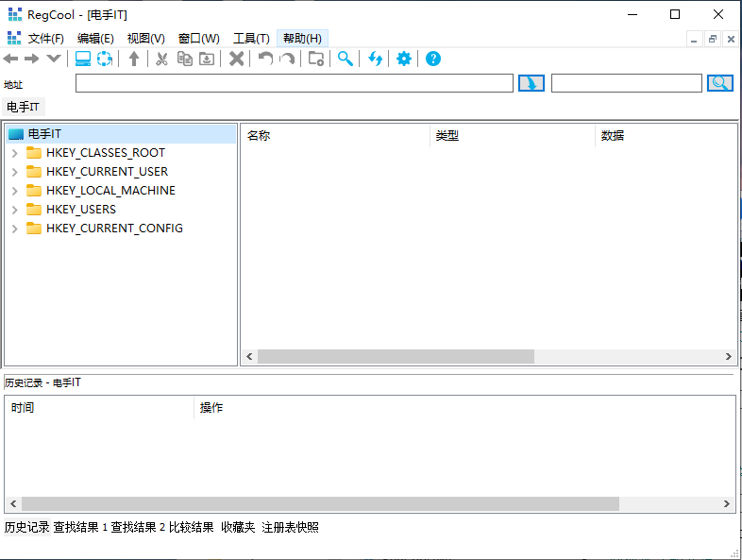
Task: Open the 视图(V) menu
Action: coord(145,39)
